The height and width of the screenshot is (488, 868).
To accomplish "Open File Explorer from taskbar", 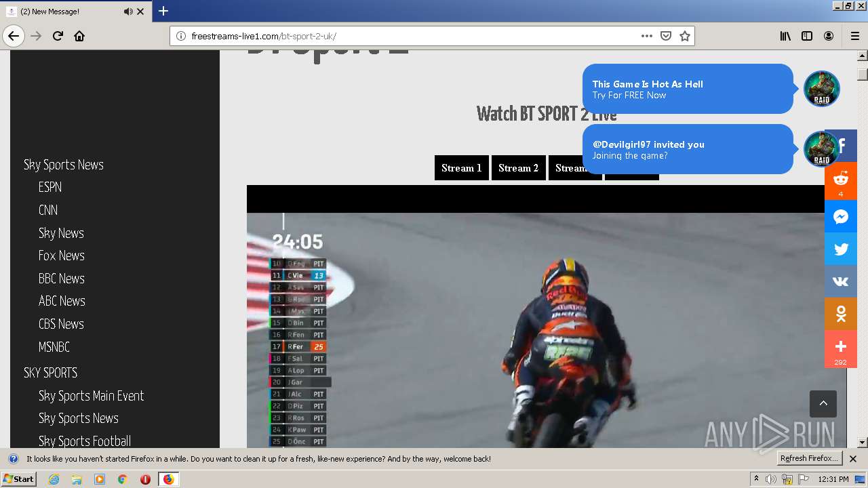I will (x=77, y=479).
